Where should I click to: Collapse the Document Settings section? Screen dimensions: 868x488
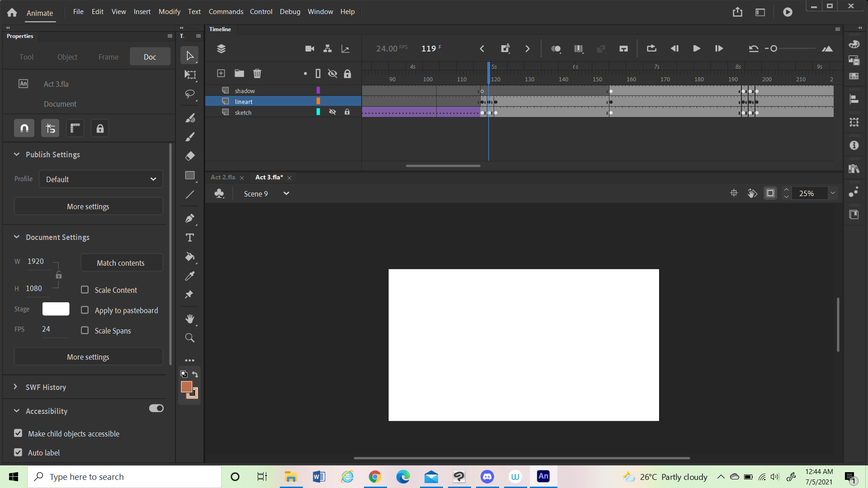click(17, 237)
